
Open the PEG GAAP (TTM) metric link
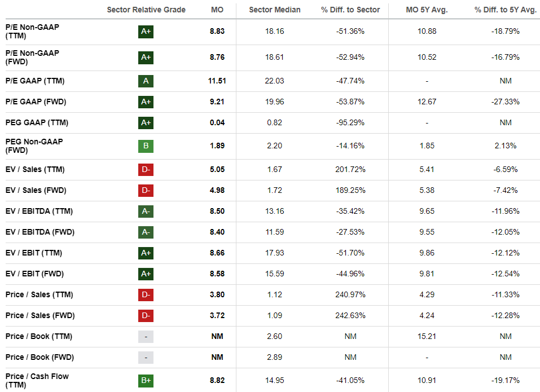coord(36,123)
